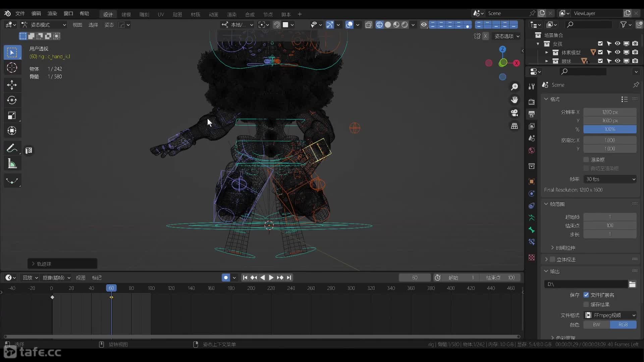Viewport: 644px width, 362px height.
Task: Click the 结束点 100 field in properties
Action: tap(610, 226)
